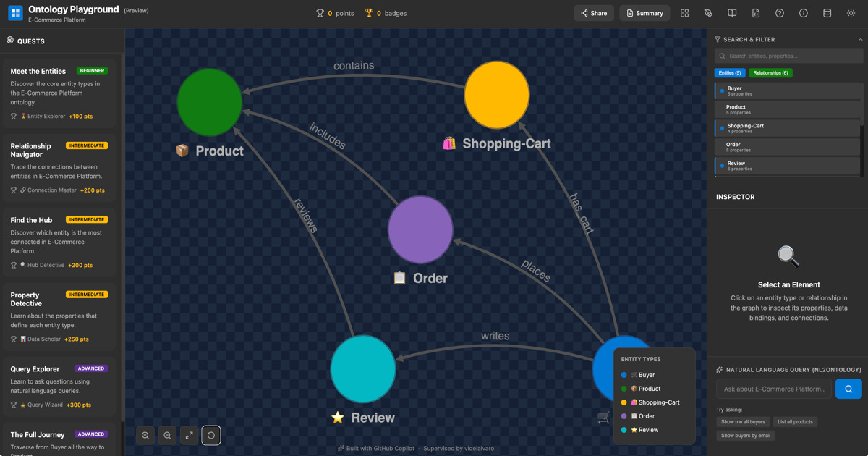
Task: Click the Ontology Playground logo icon
Action: 15,14
